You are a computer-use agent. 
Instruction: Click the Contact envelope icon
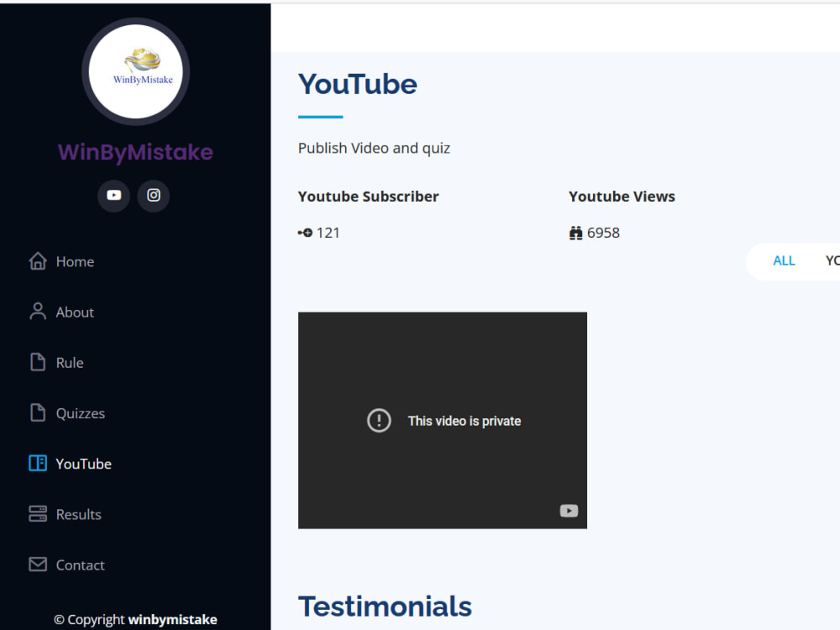[x=38, y=564]
